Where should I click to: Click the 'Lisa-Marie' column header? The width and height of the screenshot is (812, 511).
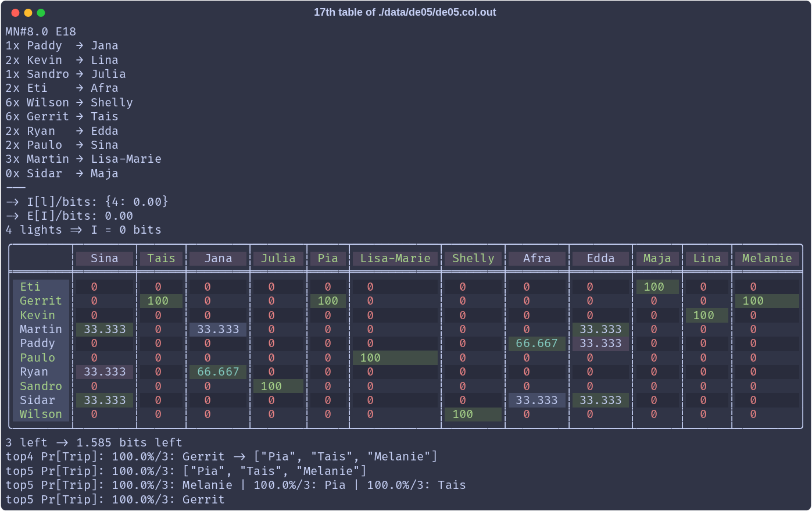click(395, 258)
